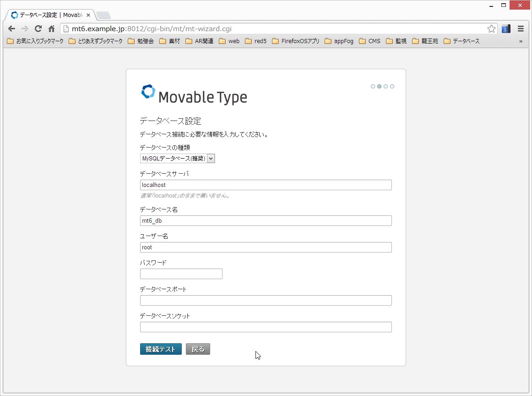The height and width of the screenshot is (396, 532).
Task: Click the 戻る button
Action: [x=198, y=349]
